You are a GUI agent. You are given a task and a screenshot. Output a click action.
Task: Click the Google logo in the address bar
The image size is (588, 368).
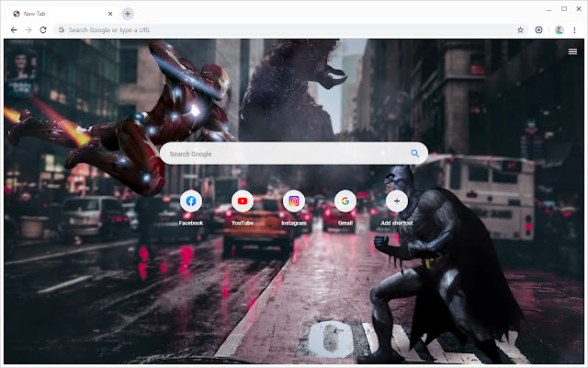pos(62,30)
